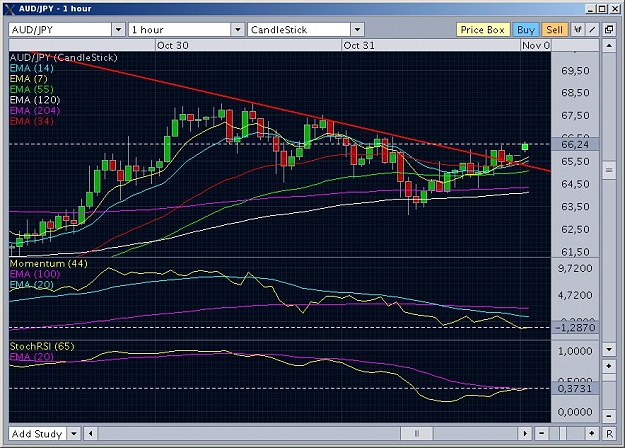
Task: Click the blue Buy button
Action: click(x=526, y=29)
